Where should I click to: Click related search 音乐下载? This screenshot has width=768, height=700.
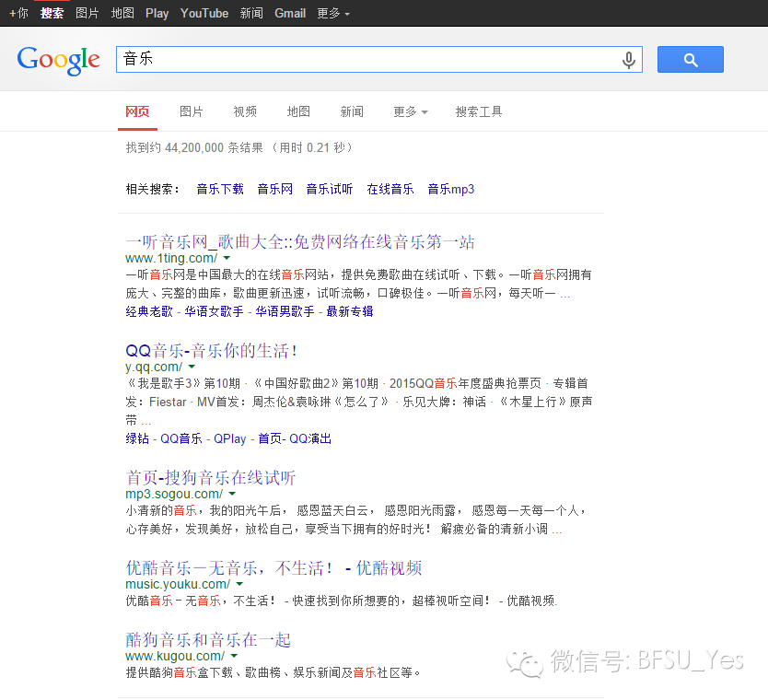pos(220,189)
